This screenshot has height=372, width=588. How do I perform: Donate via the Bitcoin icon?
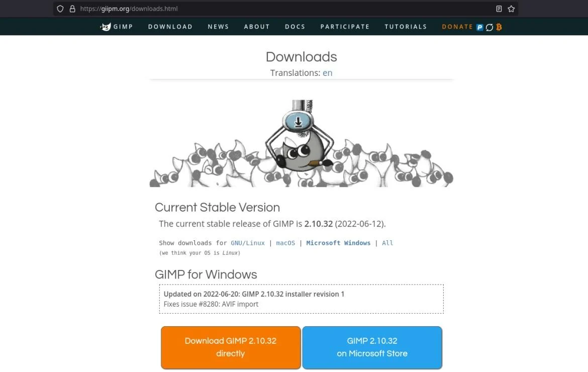499,27
